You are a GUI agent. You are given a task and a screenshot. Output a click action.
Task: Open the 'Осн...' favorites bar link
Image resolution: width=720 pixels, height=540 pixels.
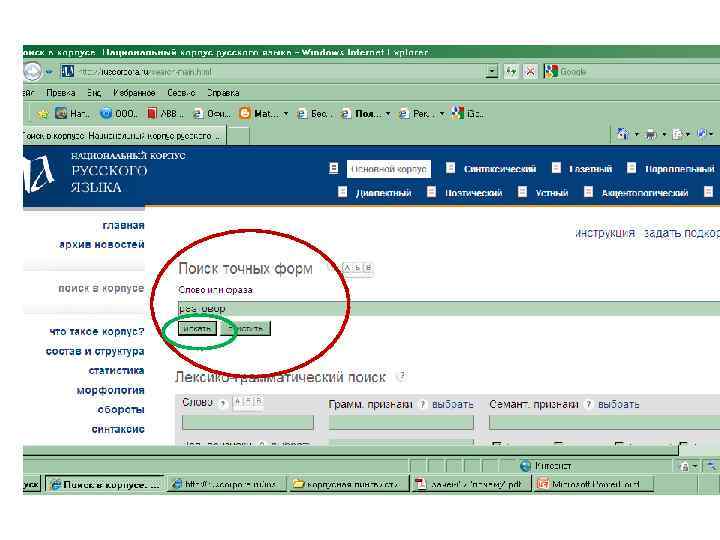[x=212, y=113]
